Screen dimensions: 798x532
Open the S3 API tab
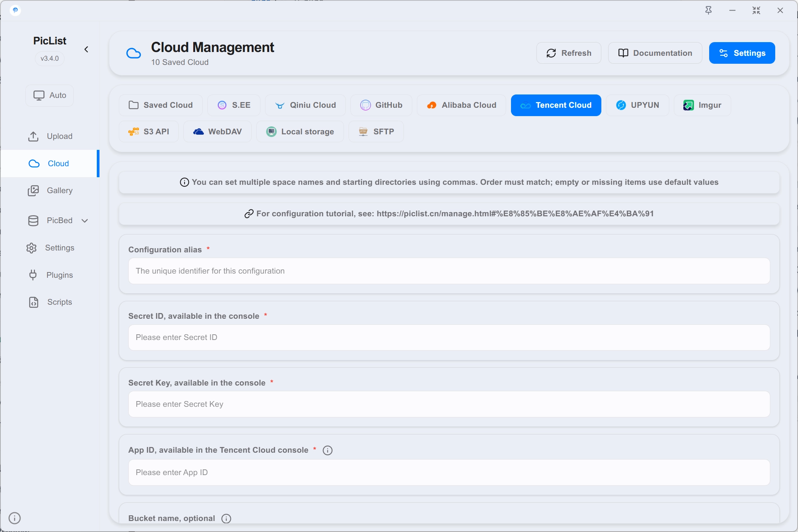[x=149, y=132]
